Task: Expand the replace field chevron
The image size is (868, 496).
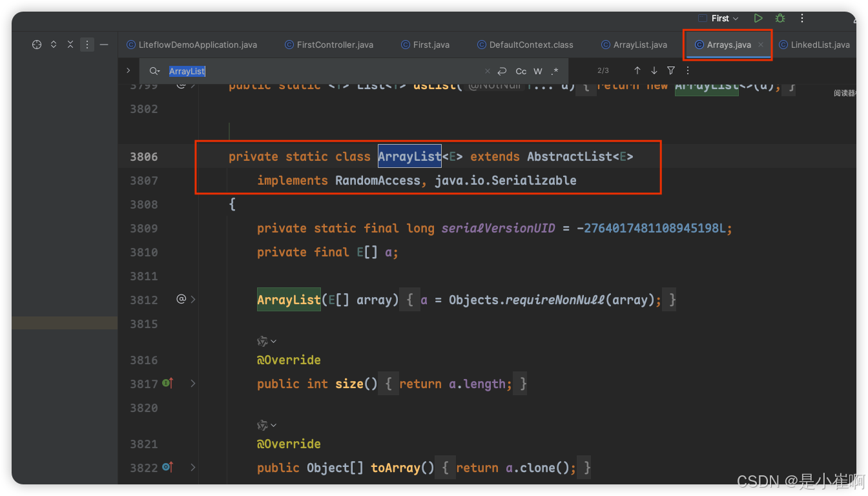Action: pyautogui.click(x=128, y=70)
